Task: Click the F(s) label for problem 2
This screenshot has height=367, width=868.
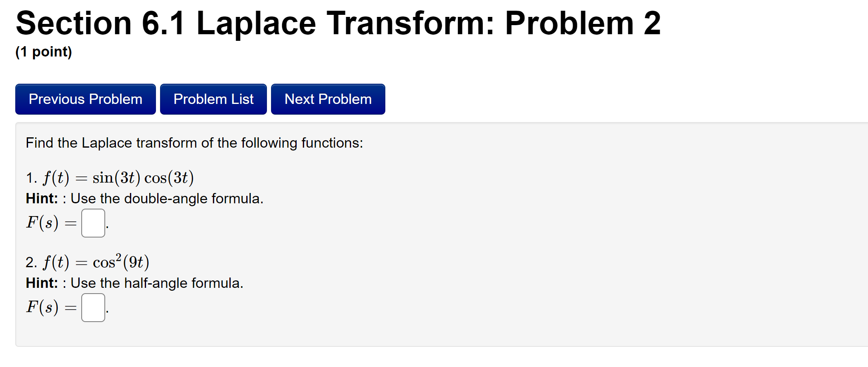Action: click(42, 308)
